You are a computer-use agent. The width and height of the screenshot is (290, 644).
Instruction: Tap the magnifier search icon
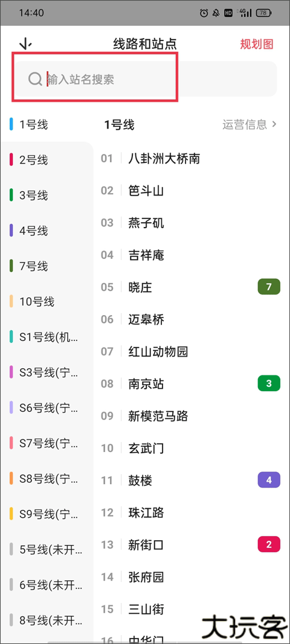click(x=35, y=79)
